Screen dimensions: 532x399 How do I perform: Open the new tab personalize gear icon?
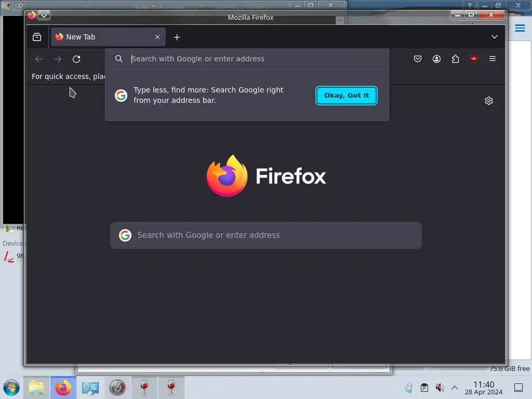(488, 101)
